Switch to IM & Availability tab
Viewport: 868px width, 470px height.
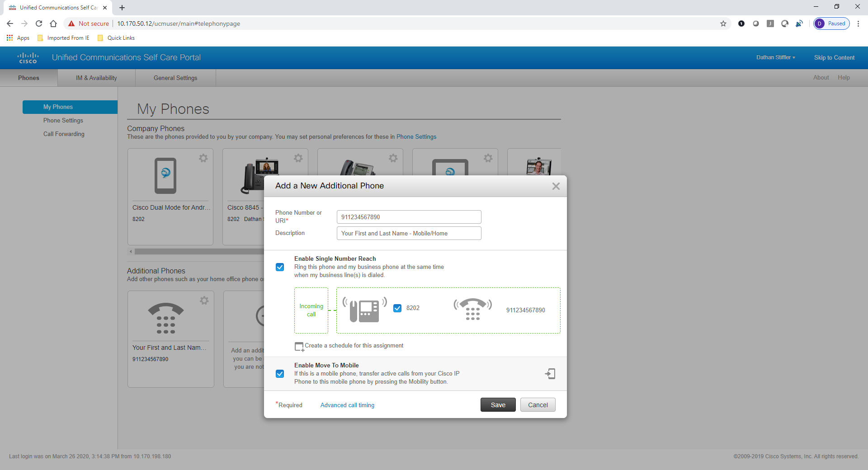96,78
